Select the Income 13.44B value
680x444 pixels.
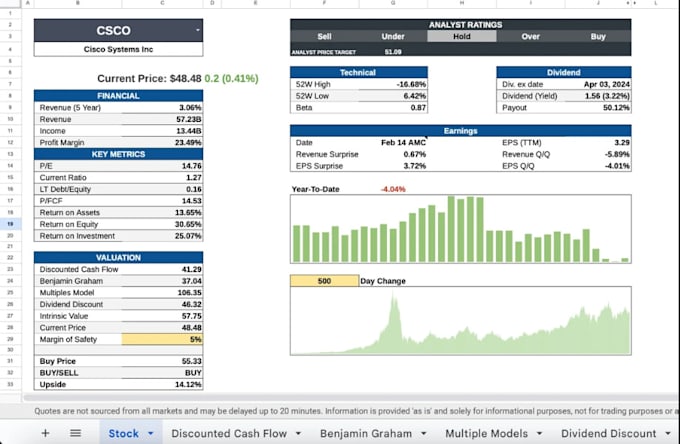189,131
